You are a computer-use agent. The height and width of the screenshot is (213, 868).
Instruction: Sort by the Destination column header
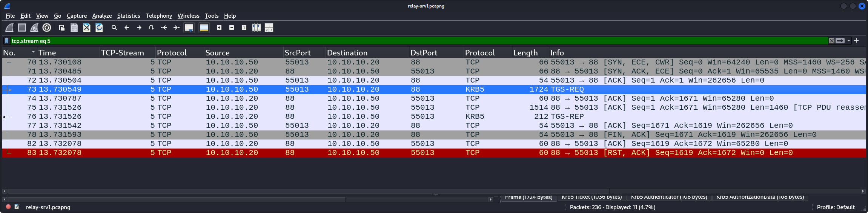point(367,53)
